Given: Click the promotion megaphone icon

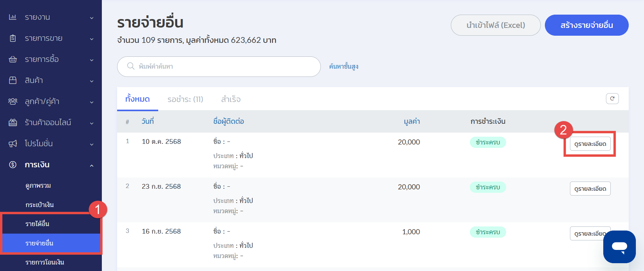Looking at the screenshot, I should click(x=13, y=143).
